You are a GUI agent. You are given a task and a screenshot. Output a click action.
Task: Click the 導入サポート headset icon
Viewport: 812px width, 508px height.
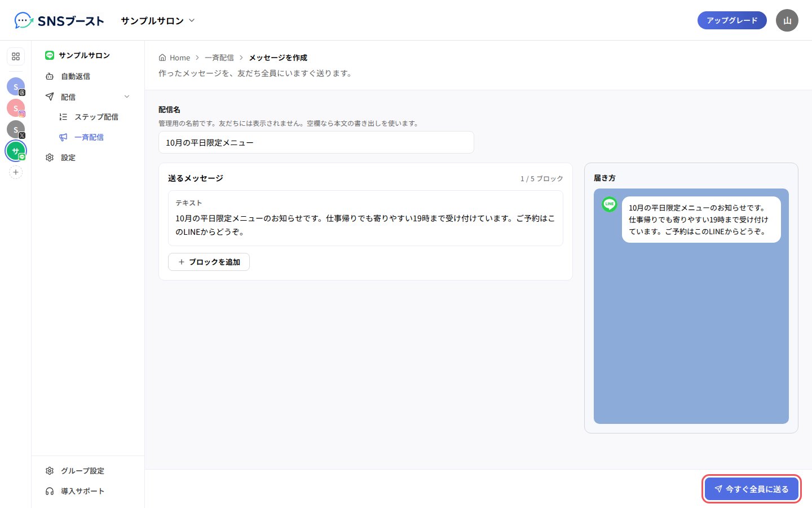[x=50, y=491]
